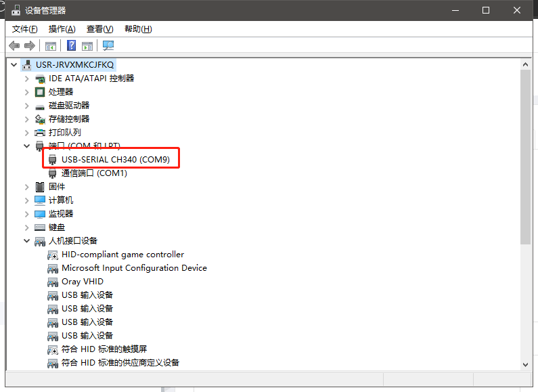
Task: Minimize the 设备管理器 window
Action: (455, 10)
